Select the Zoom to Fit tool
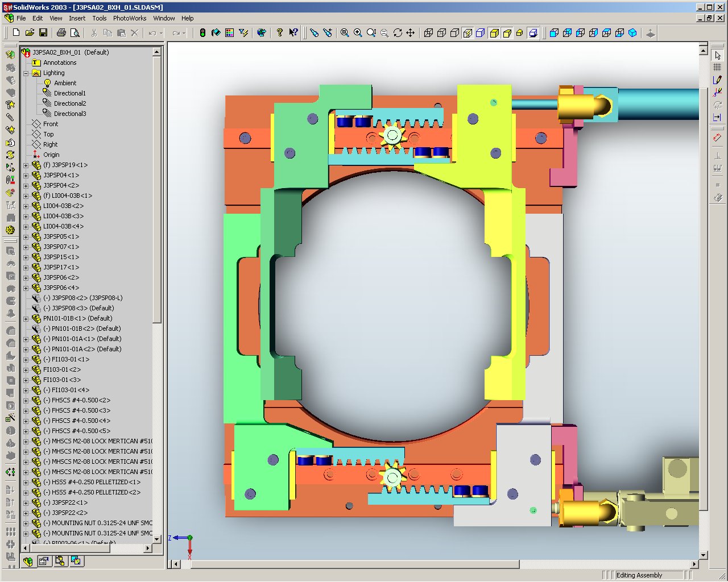This screenshot has height=582, width=728. pyautogui.click(x=345, y=33)
